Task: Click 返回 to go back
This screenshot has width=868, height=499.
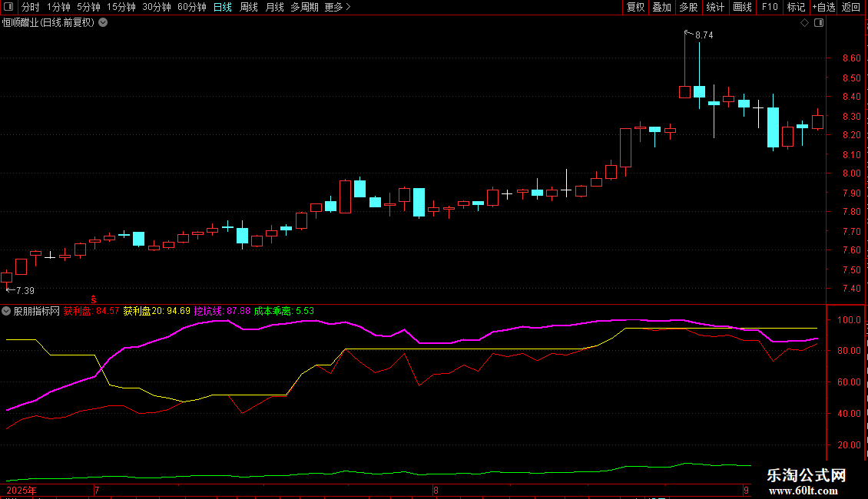Action: click(851, 7)
